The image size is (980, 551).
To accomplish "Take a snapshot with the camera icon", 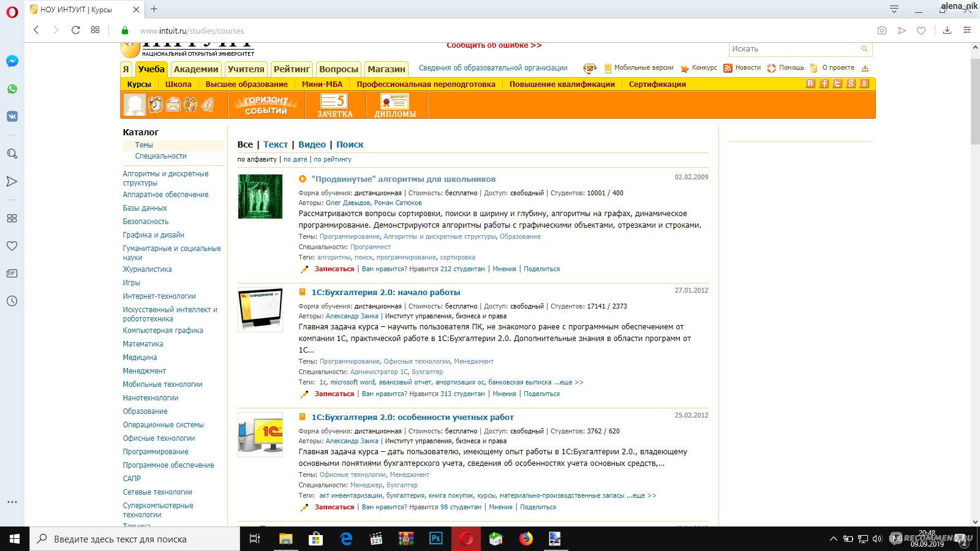I will pyautogui.click(x=882, y=30).
